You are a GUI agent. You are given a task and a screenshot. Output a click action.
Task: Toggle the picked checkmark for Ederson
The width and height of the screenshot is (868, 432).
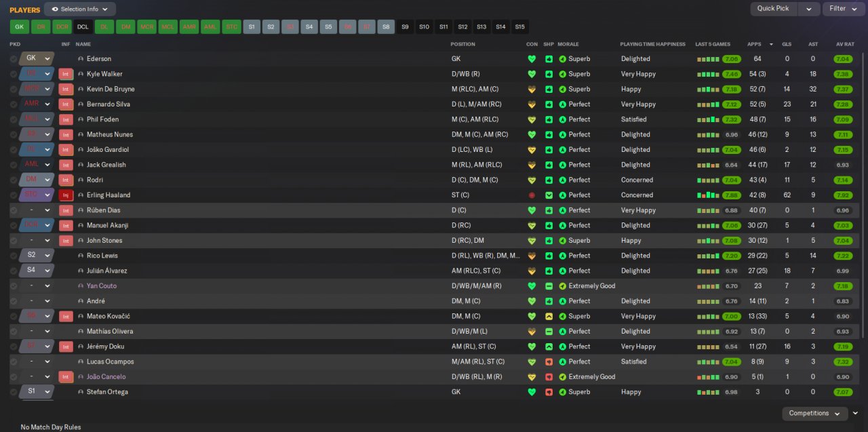click(x=14, y=59)
